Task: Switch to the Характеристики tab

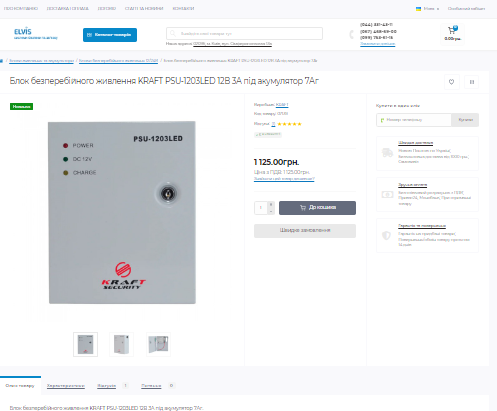Action: tap(66, 386)
